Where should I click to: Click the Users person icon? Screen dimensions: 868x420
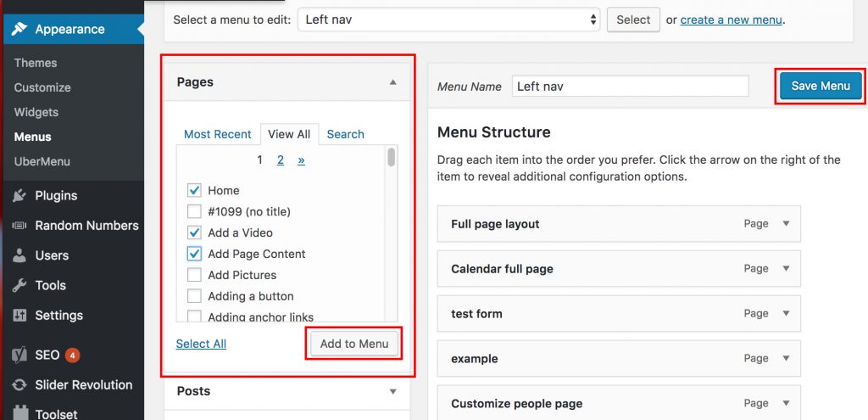point(19,255)
